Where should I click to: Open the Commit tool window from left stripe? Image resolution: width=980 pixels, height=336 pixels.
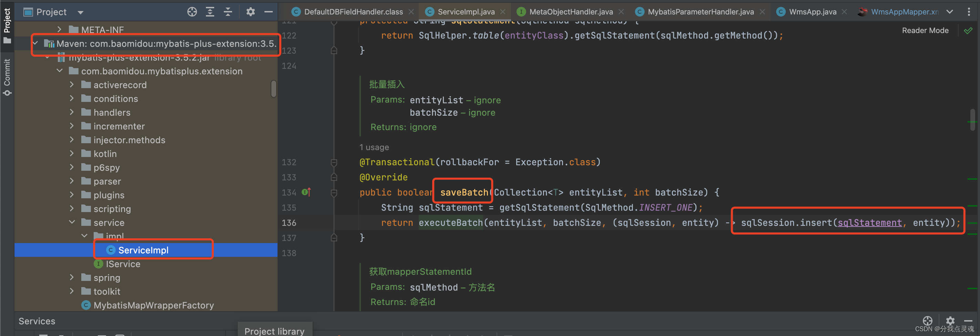click(x=7, y=75)
